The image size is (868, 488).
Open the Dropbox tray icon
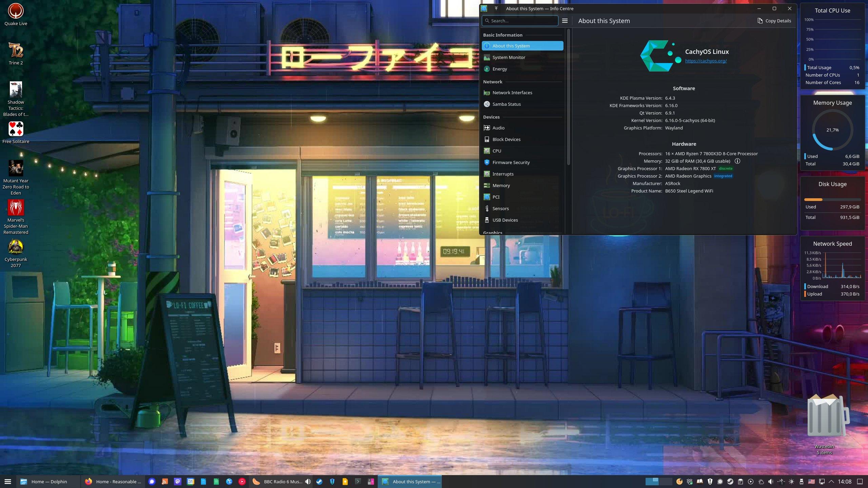[x=690, y=482]
